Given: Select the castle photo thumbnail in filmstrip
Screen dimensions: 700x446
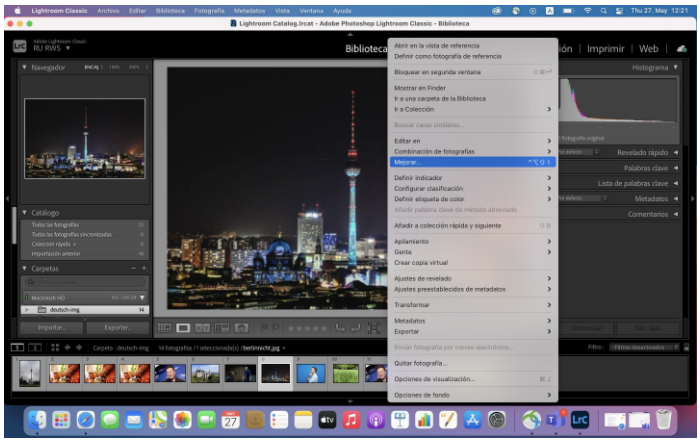Looking at the screenshot, I should pos(205,374).
